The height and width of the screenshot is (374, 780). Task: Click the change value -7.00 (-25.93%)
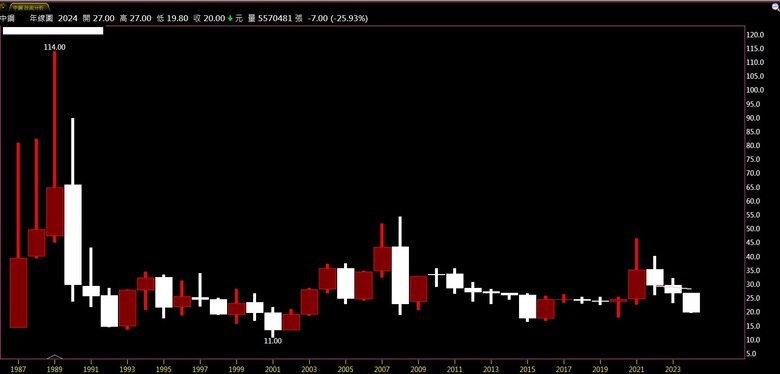click(x=338, y=18)
